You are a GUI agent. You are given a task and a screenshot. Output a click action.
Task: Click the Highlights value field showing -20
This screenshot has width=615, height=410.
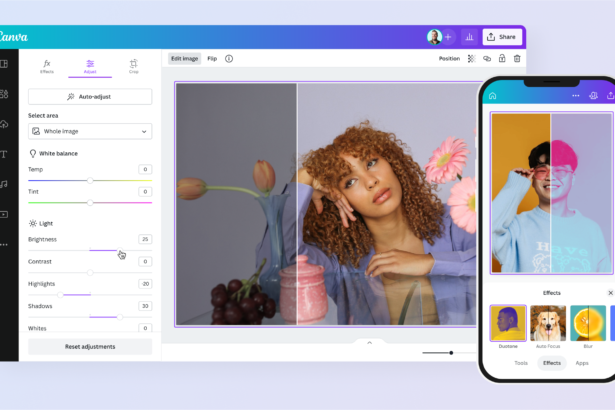click(x=145, y=284)
